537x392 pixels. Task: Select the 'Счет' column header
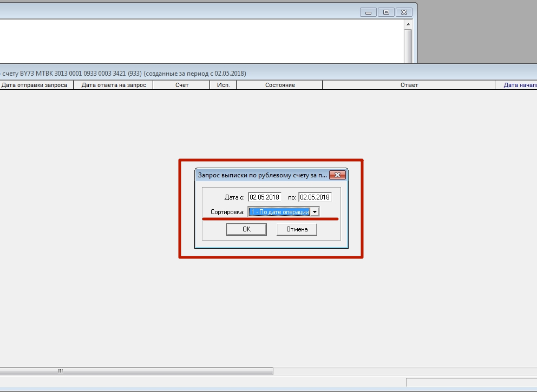click(x=182, y=85)
